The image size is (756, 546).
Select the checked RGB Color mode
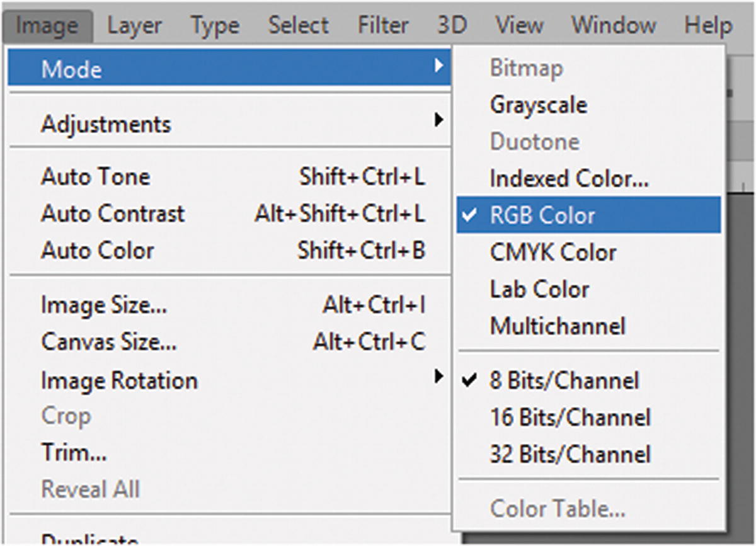click(x=542, y=215)
